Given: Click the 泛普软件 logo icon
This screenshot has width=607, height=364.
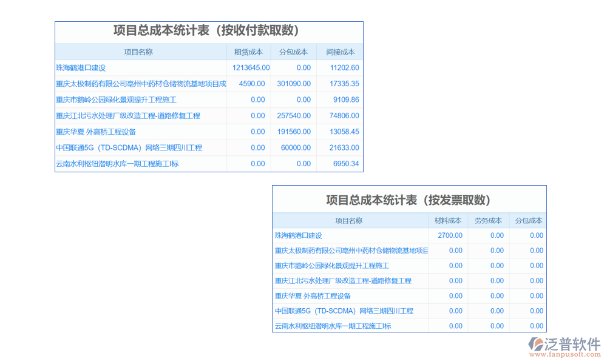Looking at the screenshot, I should click(x=537, y=343).
